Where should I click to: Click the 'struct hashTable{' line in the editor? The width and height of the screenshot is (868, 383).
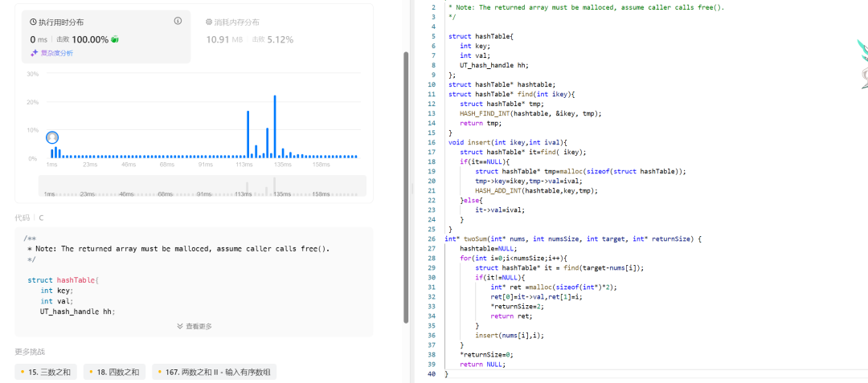click(x=481, y=36)
